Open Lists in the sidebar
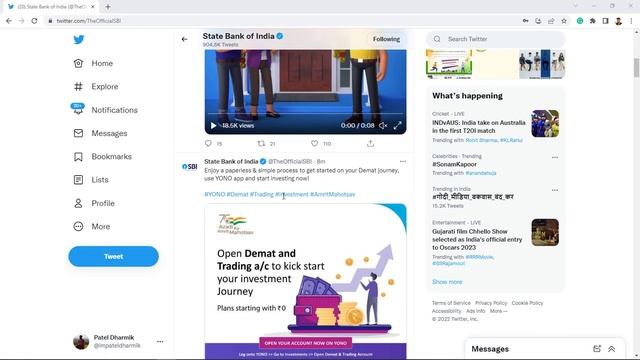Screen dimensions: 640x360 tap(91, 180)
